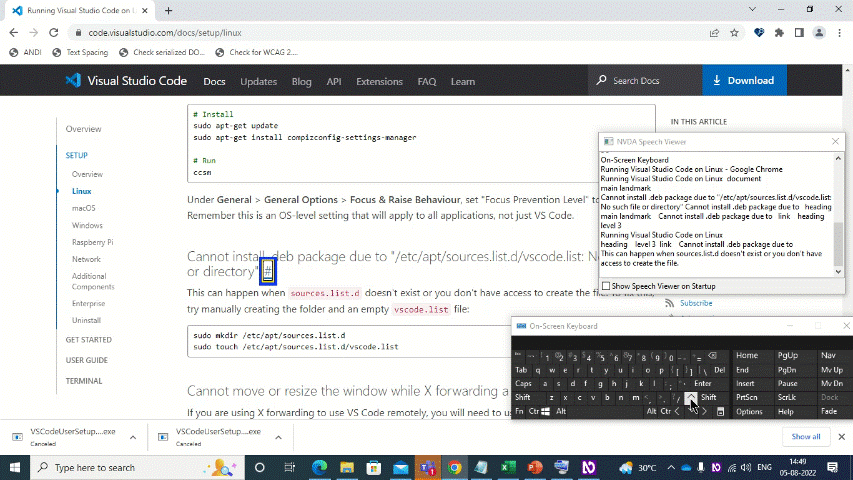Viewport: 853px width, 480px height.
Task: Click the Chrome profile avatar icon
Action: coord(819,33)
